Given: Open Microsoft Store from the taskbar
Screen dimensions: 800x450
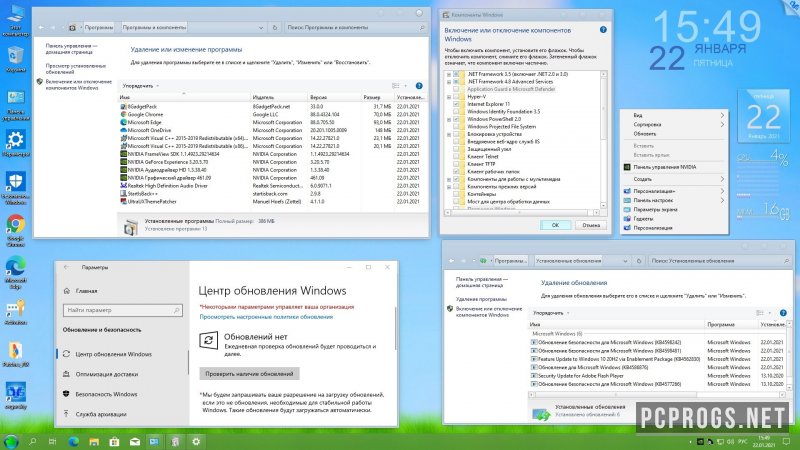Looking at the screenshot, I should click(114, 442).
